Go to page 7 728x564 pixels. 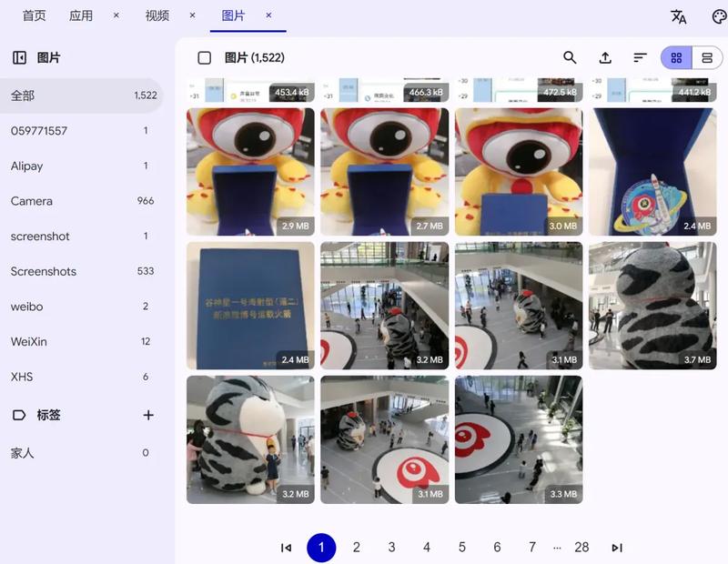tap(532, 548)
